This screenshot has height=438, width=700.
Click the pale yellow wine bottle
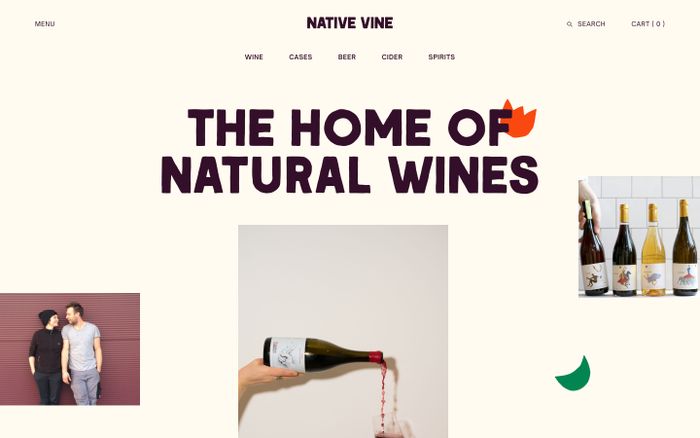pyautogui.click(x=654, y=250)
